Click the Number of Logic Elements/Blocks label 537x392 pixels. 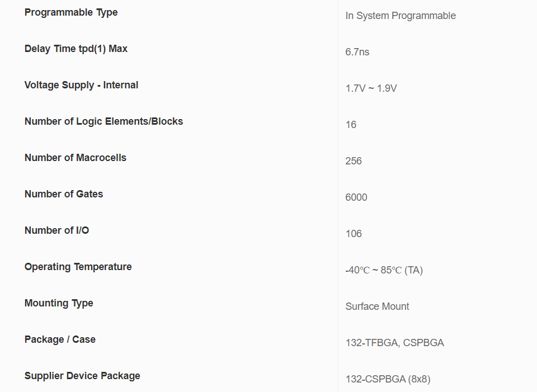click(103, 121)
